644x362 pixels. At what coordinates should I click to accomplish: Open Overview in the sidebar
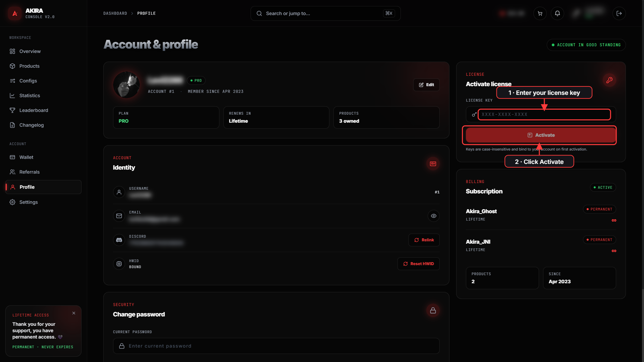[43, 51]
